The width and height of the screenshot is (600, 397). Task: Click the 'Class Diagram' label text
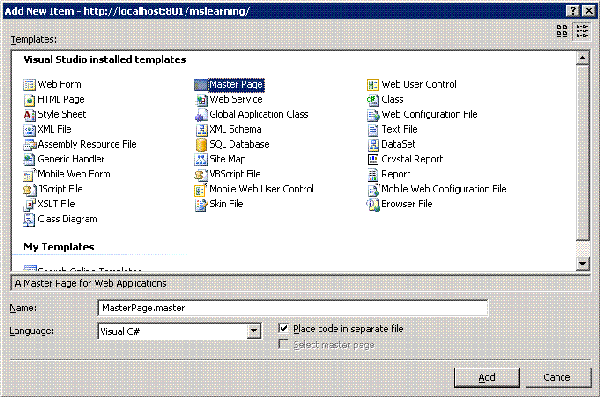click(x=67, y=219)
